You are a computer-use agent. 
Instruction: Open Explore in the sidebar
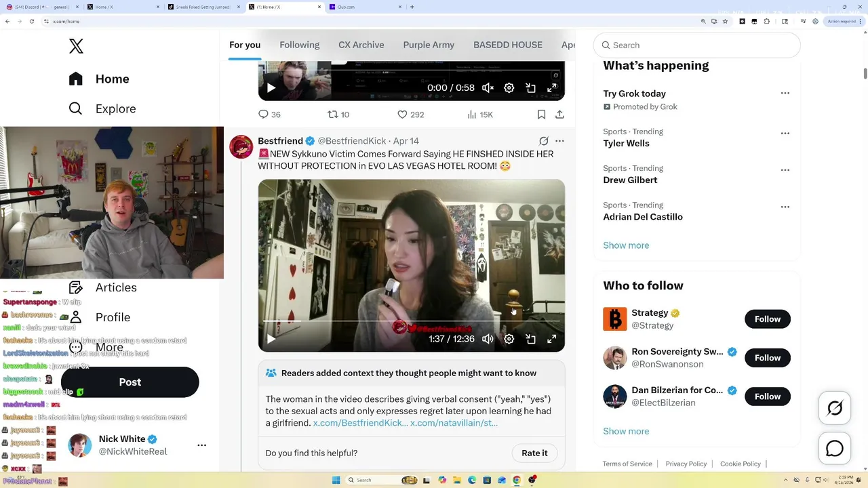pyautogui.click(x=102, y=108)
